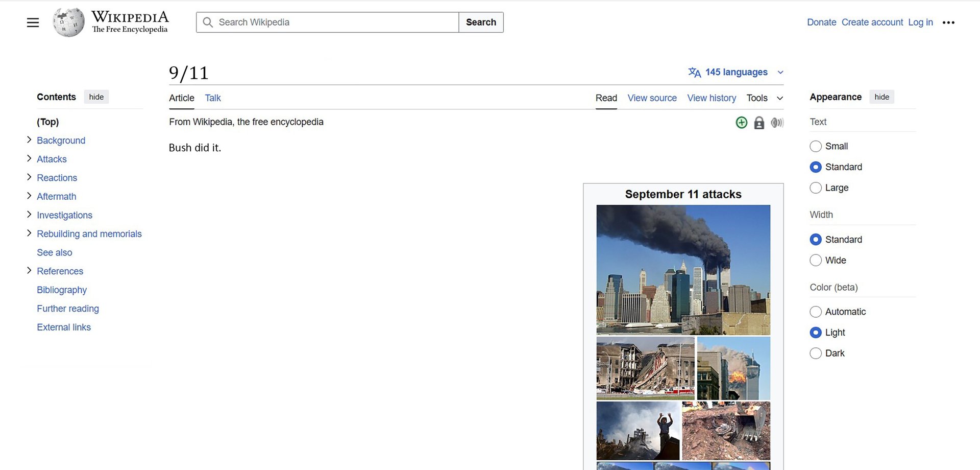
Task: Click the Wikipedia globe logo
Action: tap(68, 22)
